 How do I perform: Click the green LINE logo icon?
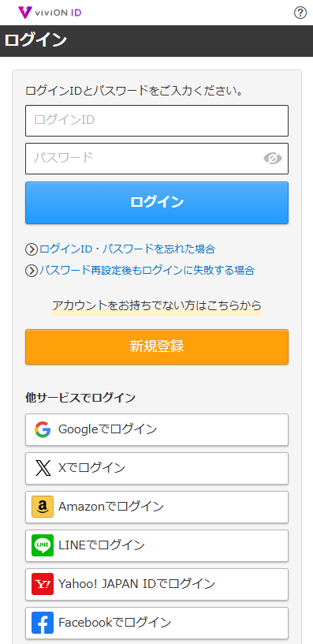click(43, 545)
